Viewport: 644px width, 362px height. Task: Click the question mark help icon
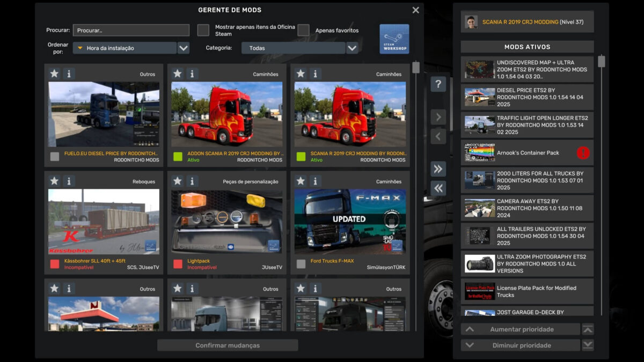[438, 84]
